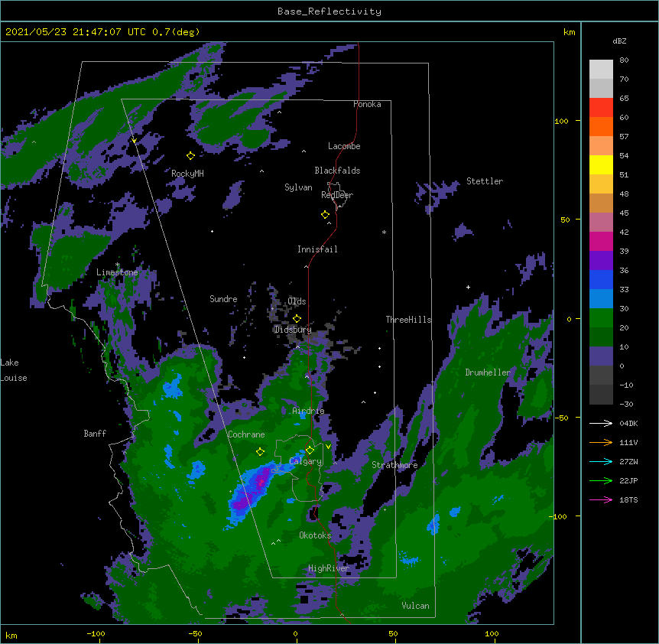
Task: Click the Banff label
Action: tap(95, 434)
